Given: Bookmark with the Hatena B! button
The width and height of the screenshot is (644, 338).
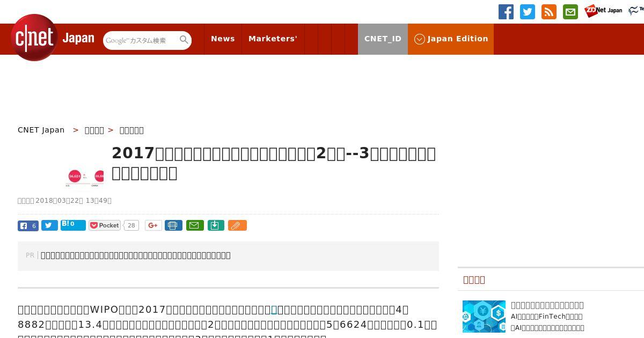Looking at the screenshot, I should 73,225.
